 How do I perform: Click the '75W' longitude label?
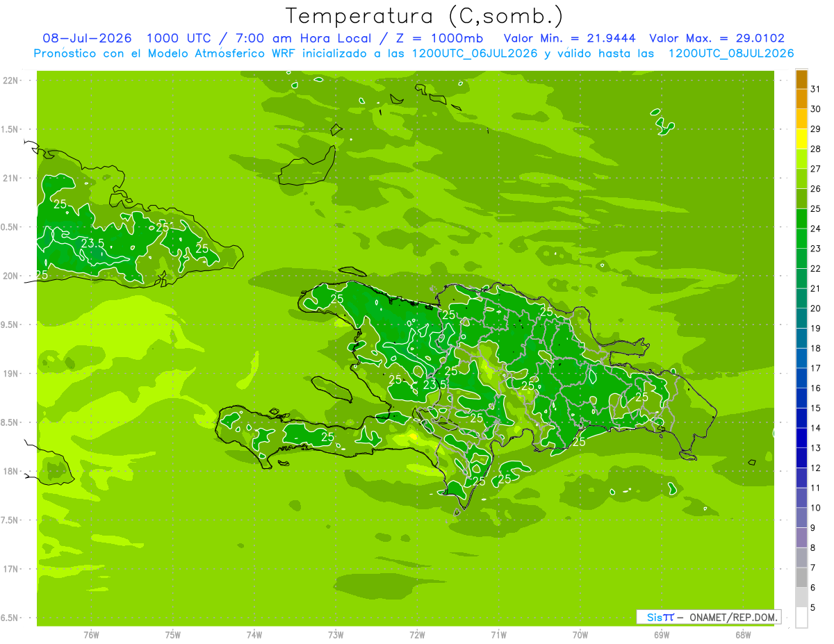tap(173, 635)
